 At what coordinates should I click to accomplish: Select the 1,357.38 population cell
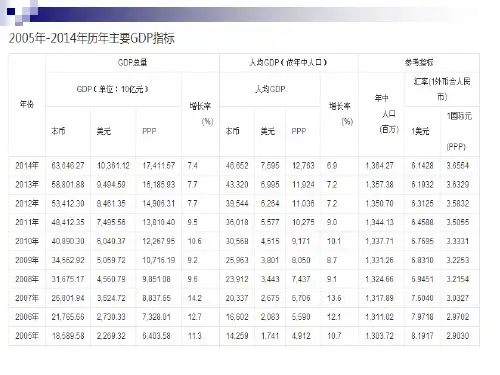[x=379, y=184]
